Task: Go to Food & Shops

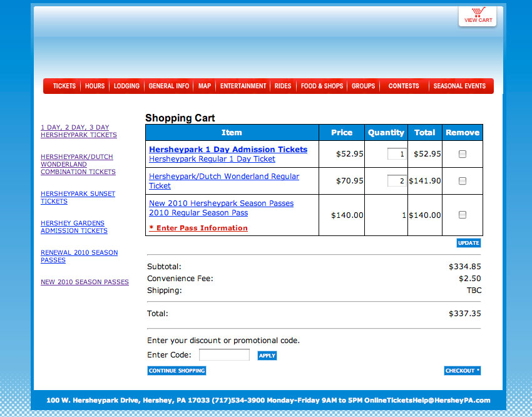Action: pos(322,86)
